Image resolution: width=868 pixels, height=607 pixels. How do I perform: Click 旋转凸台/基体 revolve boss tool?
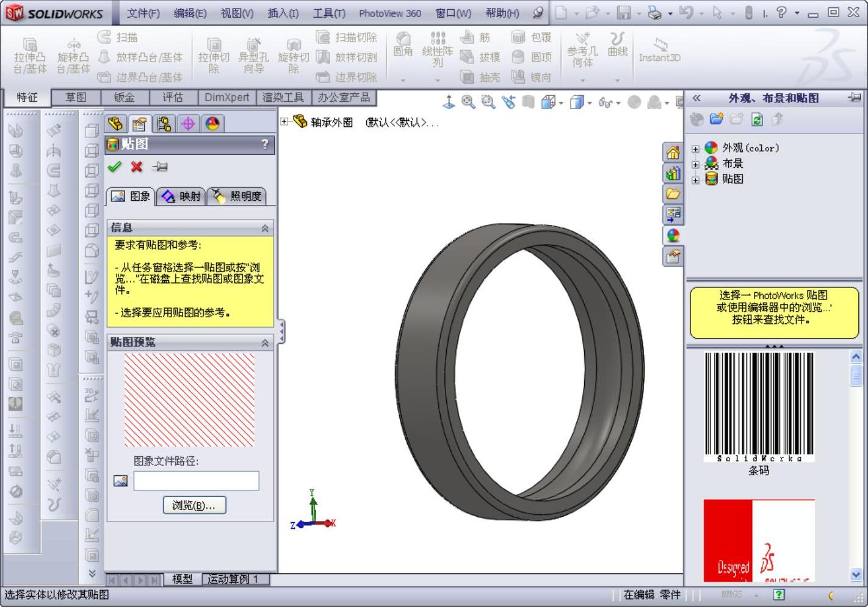click(73, 55)
